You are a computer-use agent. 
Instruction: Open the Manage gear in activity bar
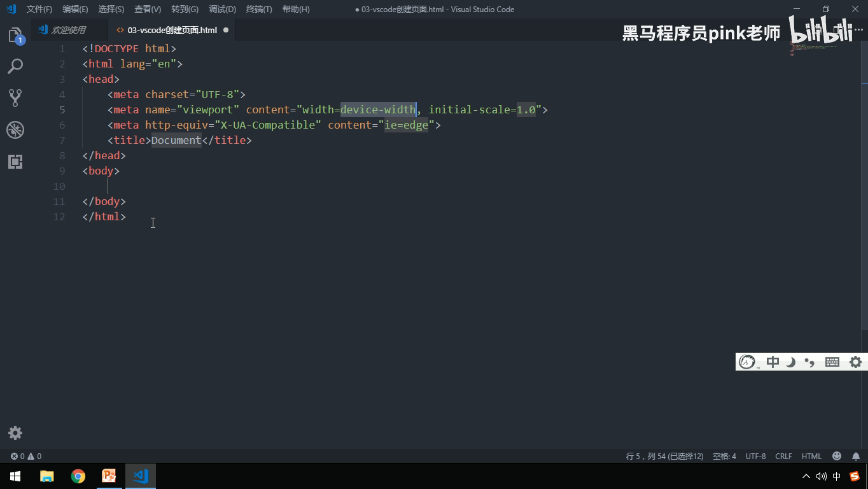pyautogui.click(x=15, y=433)
